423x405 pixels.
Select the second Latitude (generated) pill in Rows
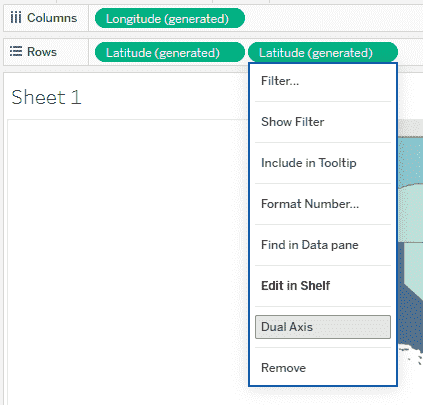coord(323,52)
